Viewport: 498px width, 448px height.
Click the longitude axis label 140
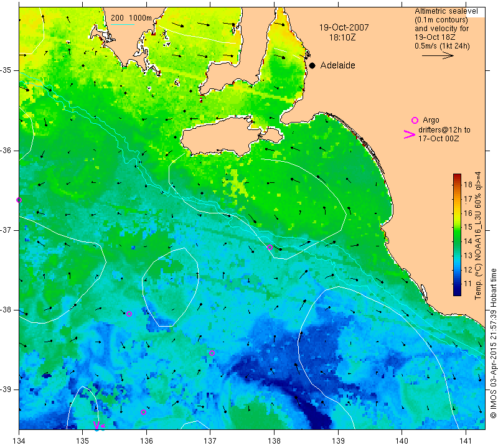(402, 441)
